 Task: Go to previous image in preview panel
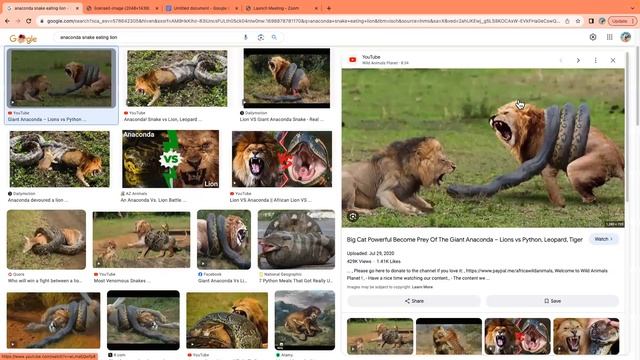pyautogui.click(x=561, y=60)
